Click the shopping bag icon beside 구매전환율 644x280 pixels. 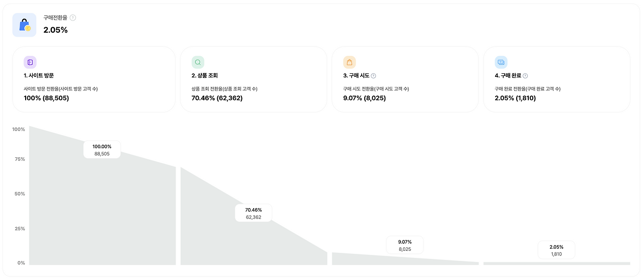point(24,25)
